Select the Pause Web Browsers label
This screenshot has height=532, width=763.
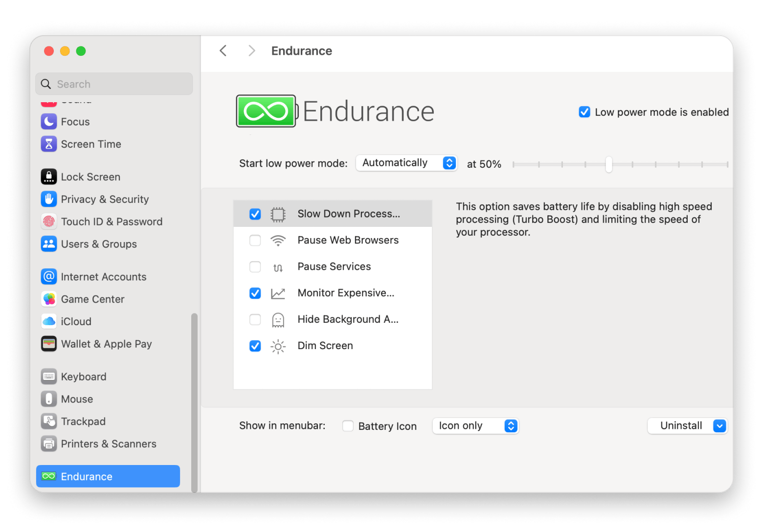coord(348,240)
